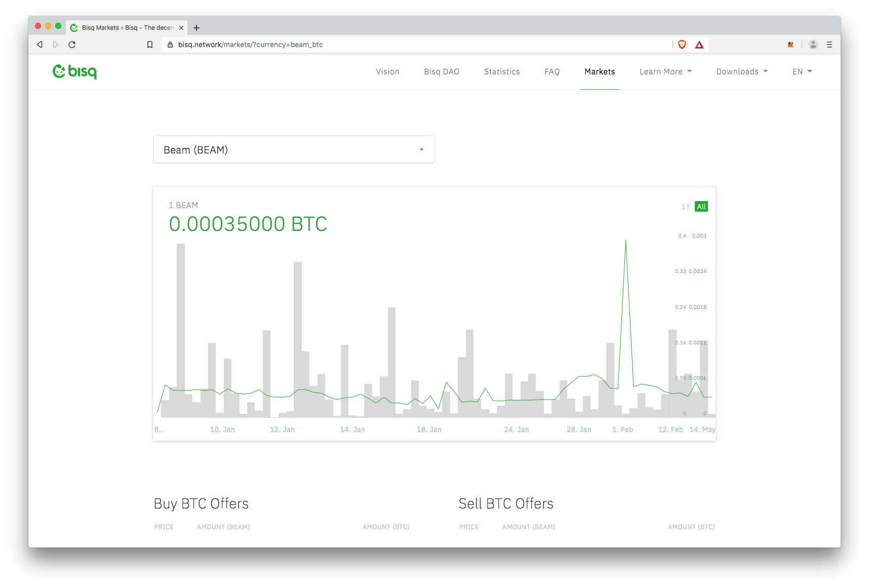
Task: Click the 12. Feb axis label
Action: coord(670,429)
